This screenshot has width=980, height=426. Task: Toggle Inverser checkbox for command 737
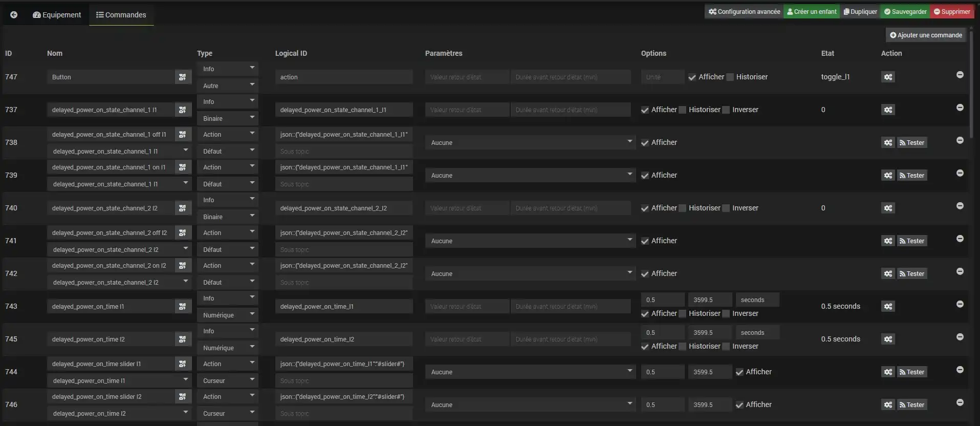pos(726,110)
